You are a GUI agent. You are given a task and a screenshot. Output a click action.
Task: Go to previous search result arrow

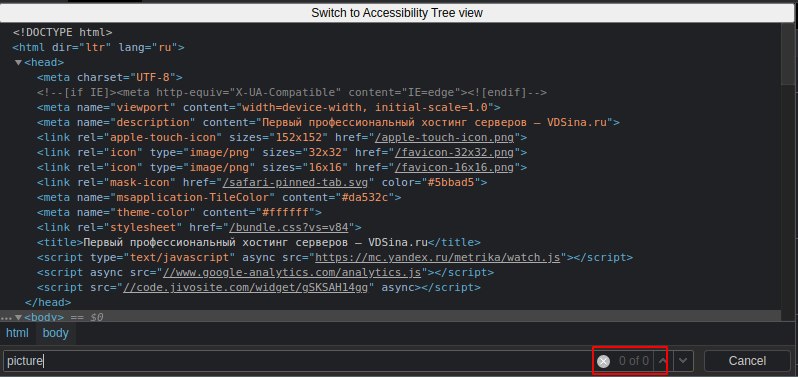pos(662,361)
